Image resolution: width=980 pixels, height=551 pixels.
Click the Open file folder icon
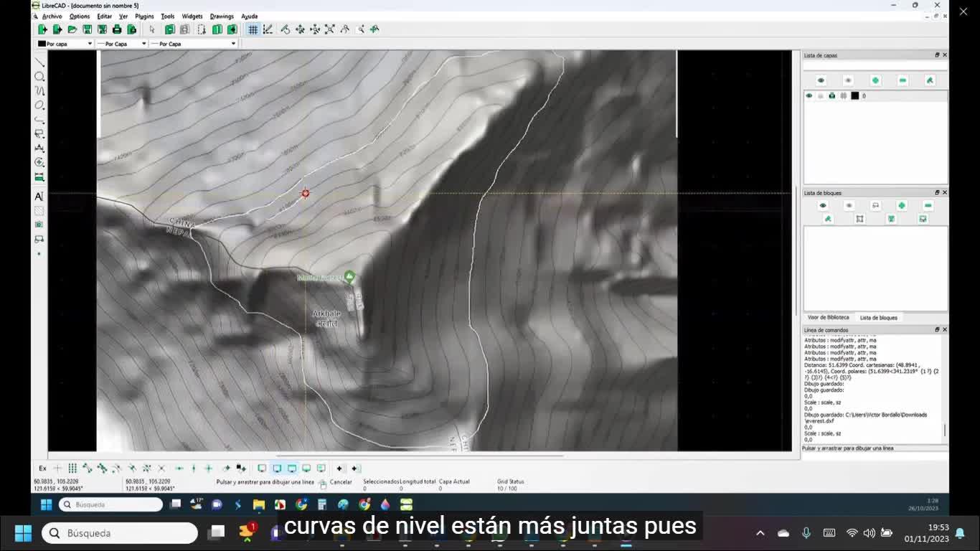(72, 29)
